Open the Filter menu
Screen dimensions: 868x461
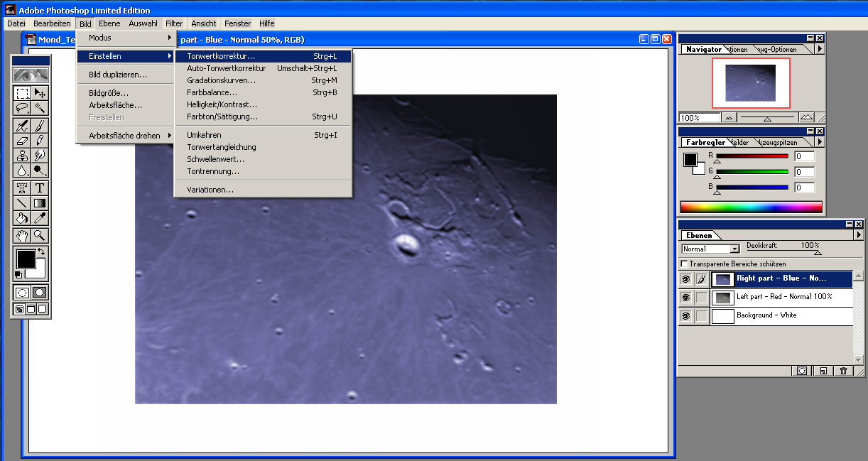174,23
